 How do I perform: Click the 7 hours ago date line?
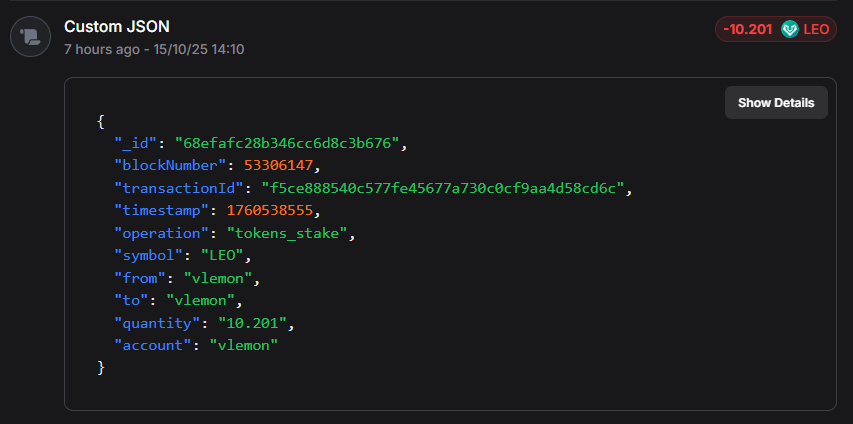(x=154, y=48)
